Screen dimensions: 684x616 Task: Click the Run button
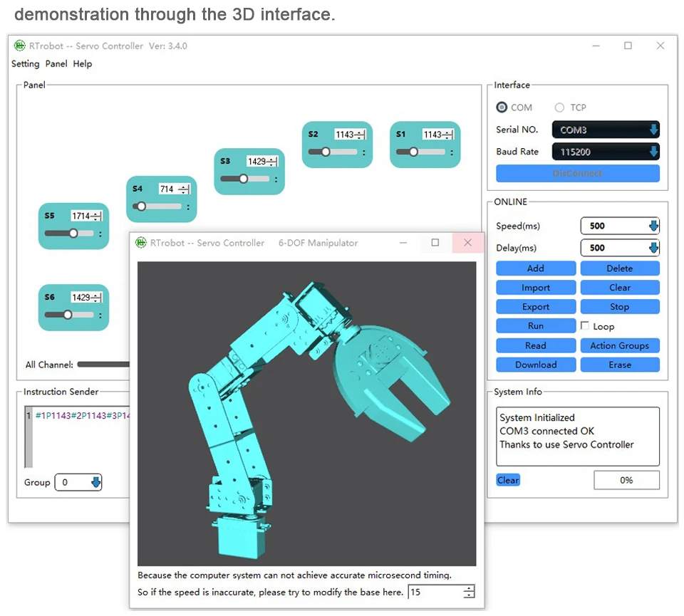tap(536, 325)
